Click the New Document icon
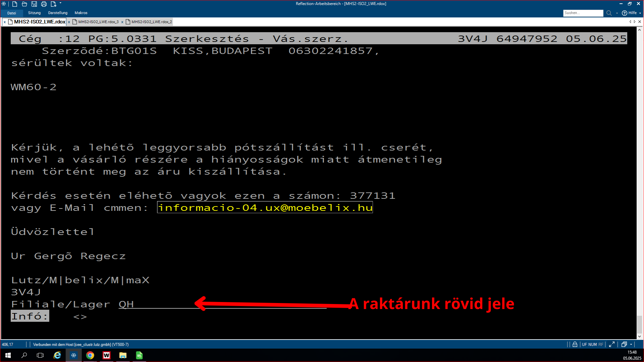The height and width of the screenshot is (362, 644). point(15,4)
